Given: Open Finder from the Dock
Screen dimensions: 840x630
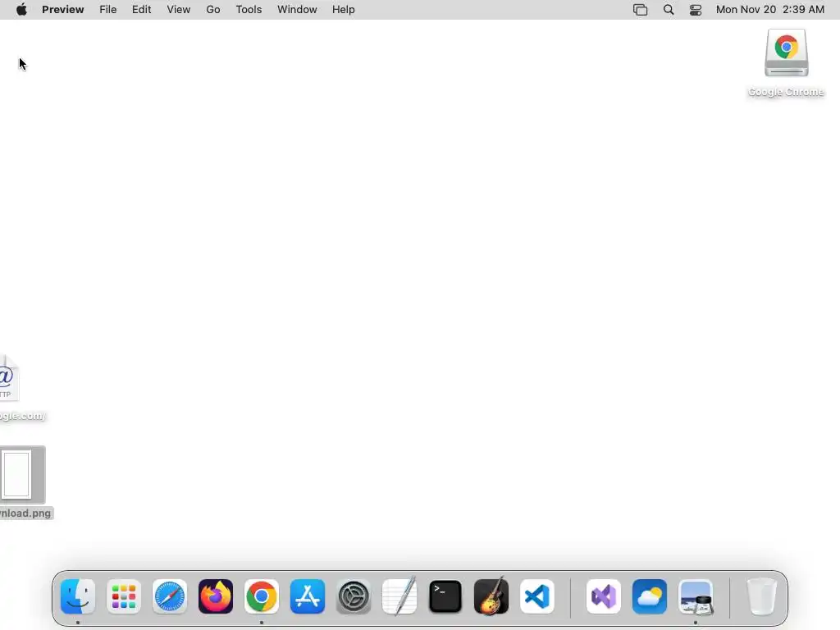Looking at the screenshot, I should 78,596.
